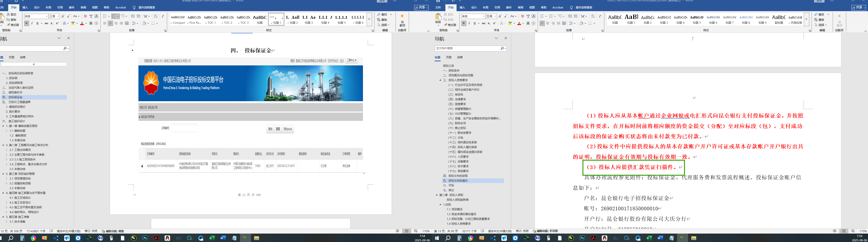Open the 五号 font size dropdown, right window

(x=495, y=16)
